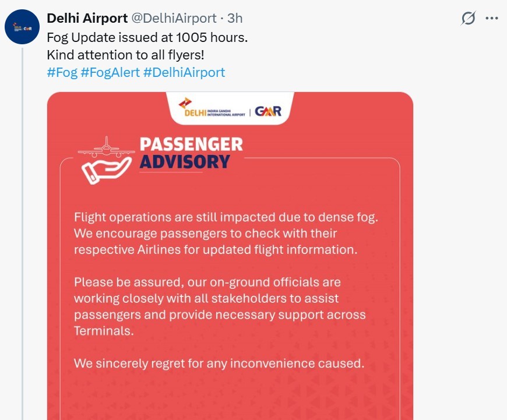The image size is (507, 420).
Task: Follow the #FogAlert hashtag link
Action: [110, 72]
